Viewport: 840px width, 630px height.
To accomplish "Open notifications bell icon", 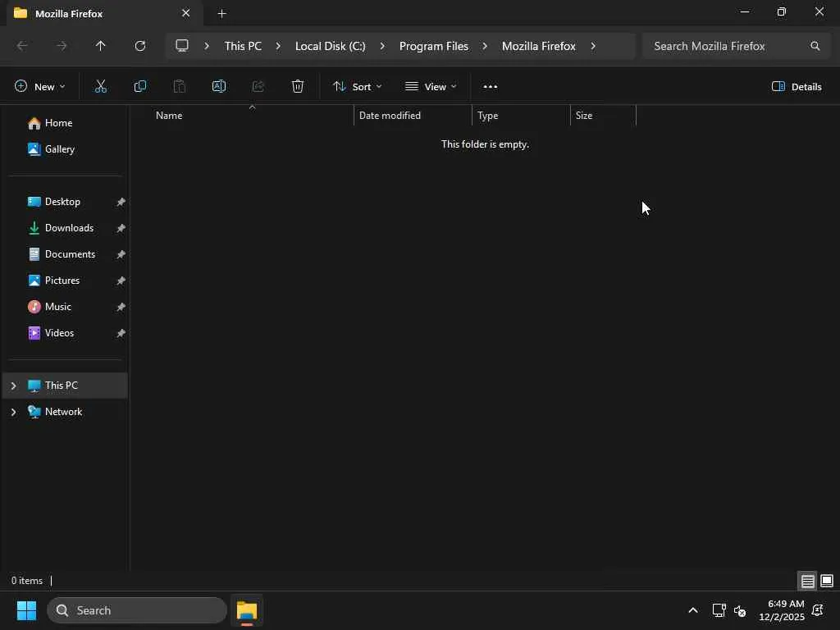I will (818, 610).
